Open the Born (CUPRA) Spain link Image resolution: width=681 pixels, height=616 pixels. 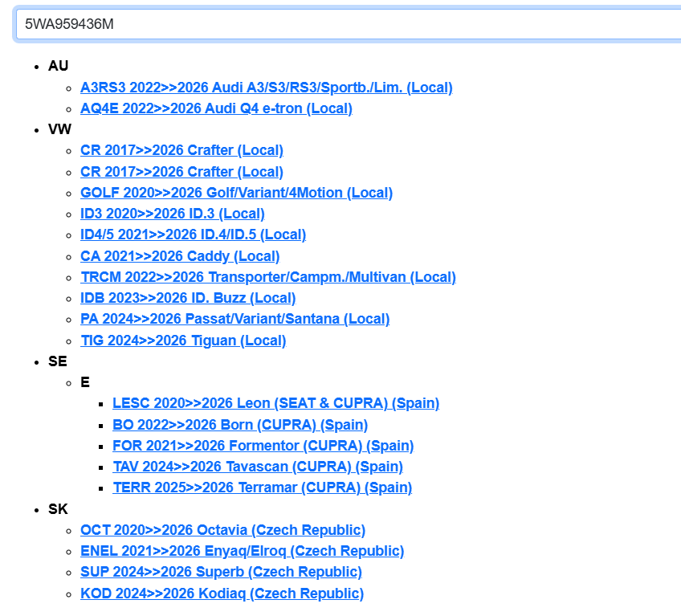tap(240, 425)
